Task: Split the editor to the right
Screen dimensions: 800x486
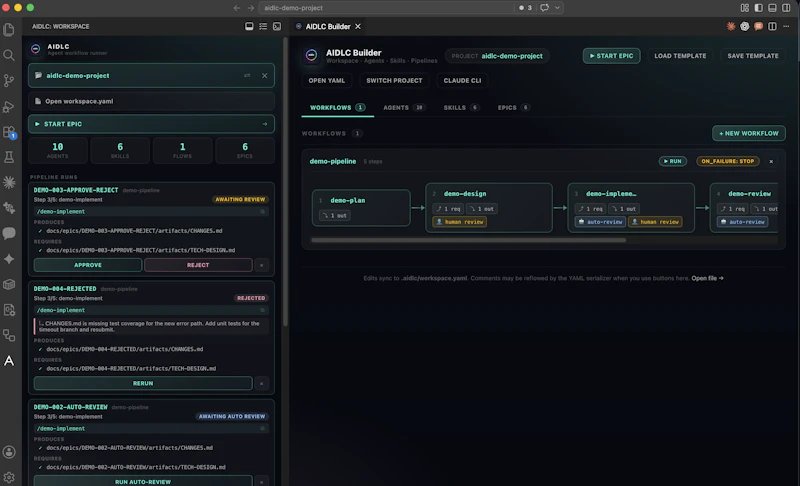Action: pyautogui.click(x=772, y=26)
